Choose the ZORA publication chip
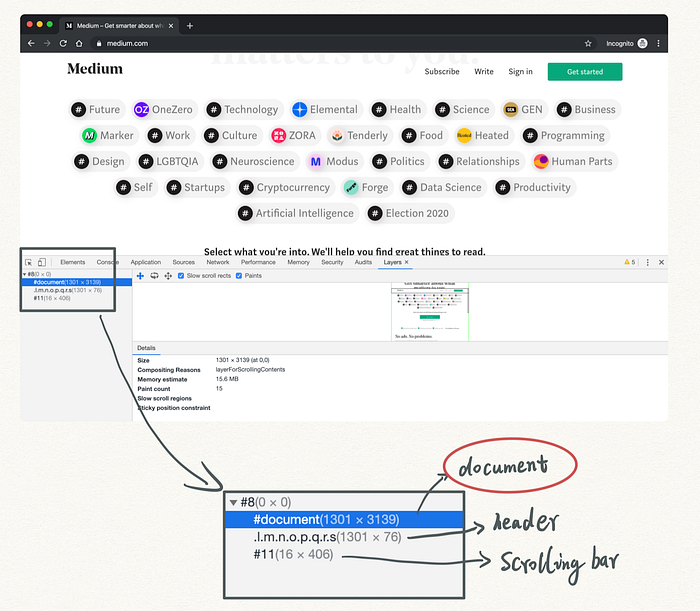 click(x=294, y=135)
